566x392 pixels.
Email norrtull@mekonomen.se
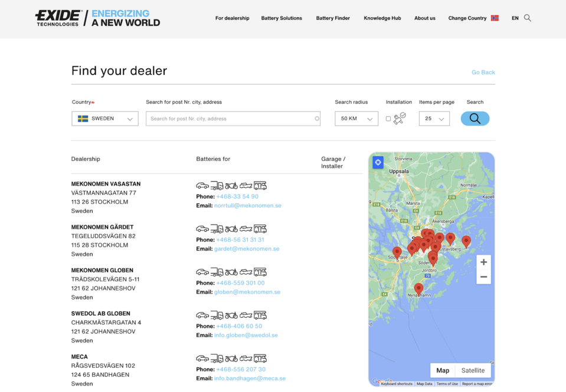click(248, 206)
